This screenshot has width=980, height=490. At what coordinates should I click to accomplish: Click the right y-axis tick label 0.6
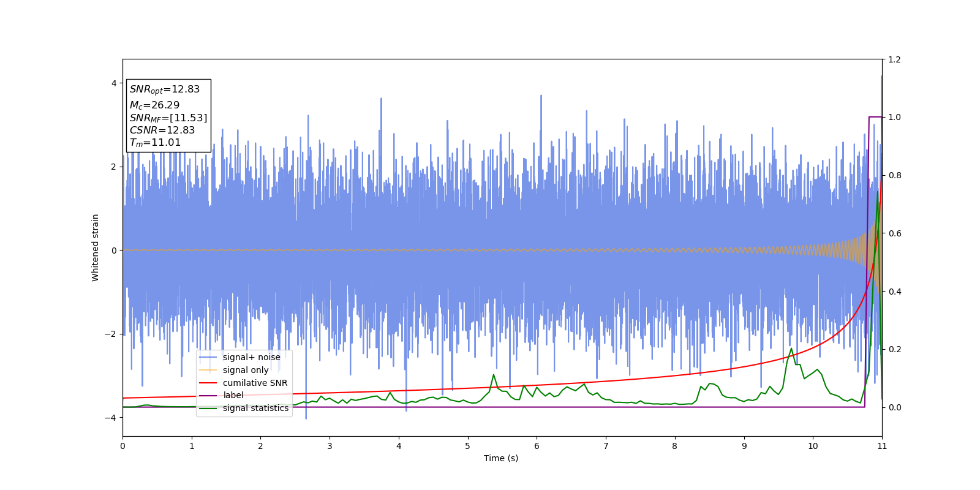(x=894, y=233)
